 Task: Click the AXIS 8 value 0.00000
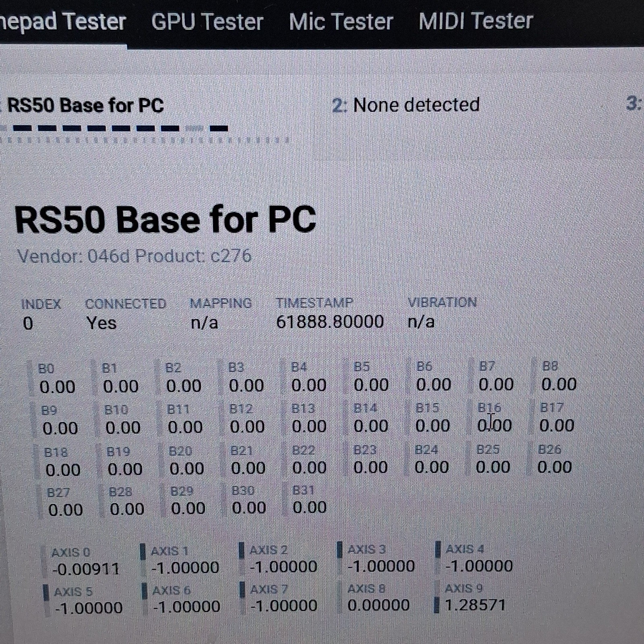coord(378,605)
